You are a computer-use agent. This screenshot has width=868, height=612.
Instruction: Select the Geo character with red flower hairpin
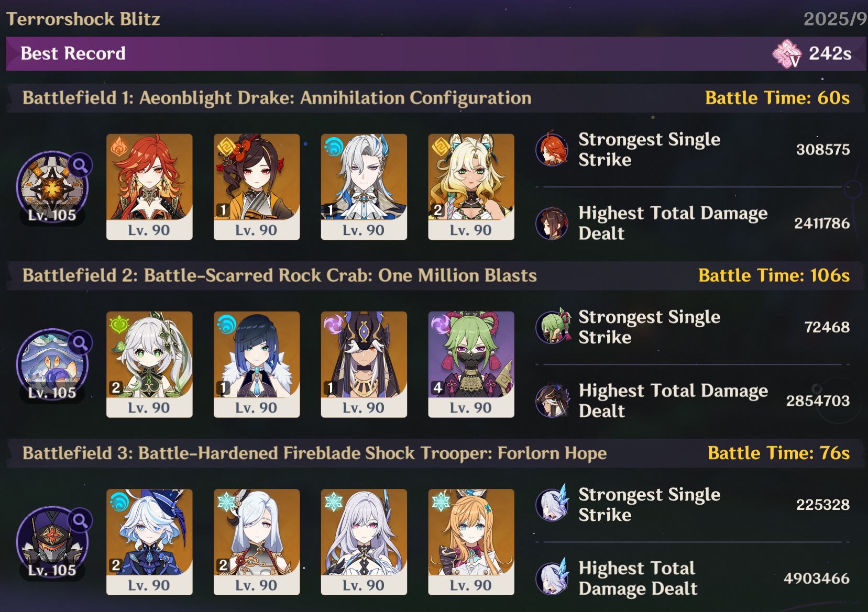[x=257, y=187]
